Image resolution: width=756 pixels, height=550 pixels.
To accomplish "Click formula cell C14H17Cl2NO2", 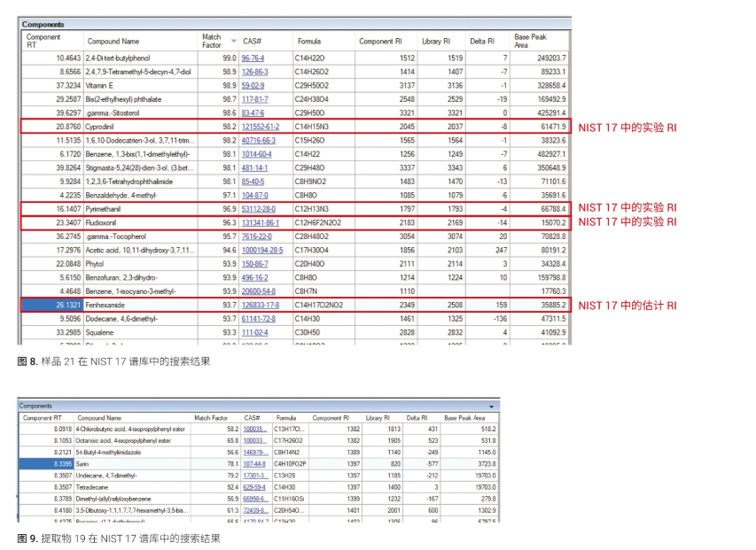I will (x=319, y=306).
